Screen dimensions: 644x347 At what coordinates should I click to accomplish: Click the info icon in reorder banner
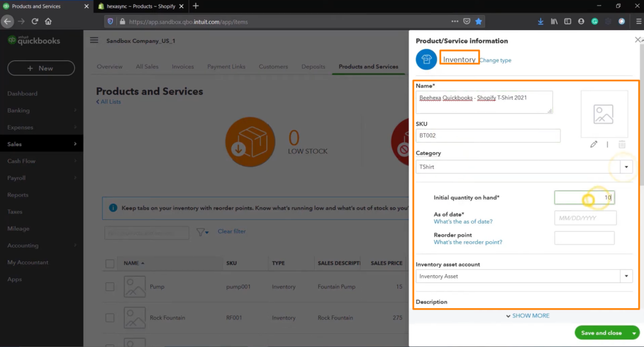click(113, 208)
